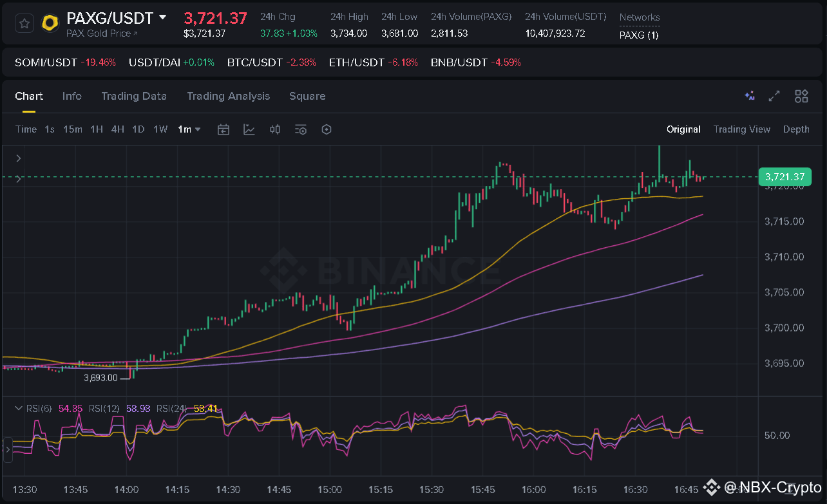
Task: Click the 15:00 time axis label
Action: [x=330, y=490]
